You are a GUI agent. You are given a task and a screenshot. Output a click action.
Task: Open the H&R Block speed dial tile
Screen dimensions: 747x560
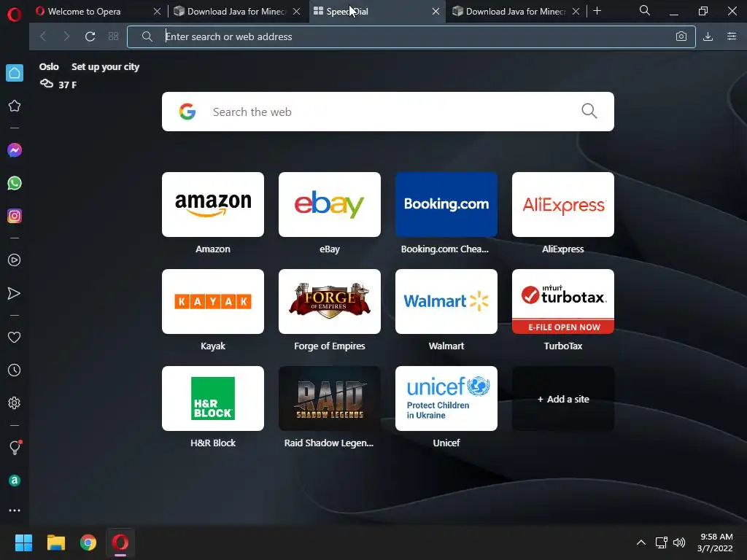(x=213, y=399)
